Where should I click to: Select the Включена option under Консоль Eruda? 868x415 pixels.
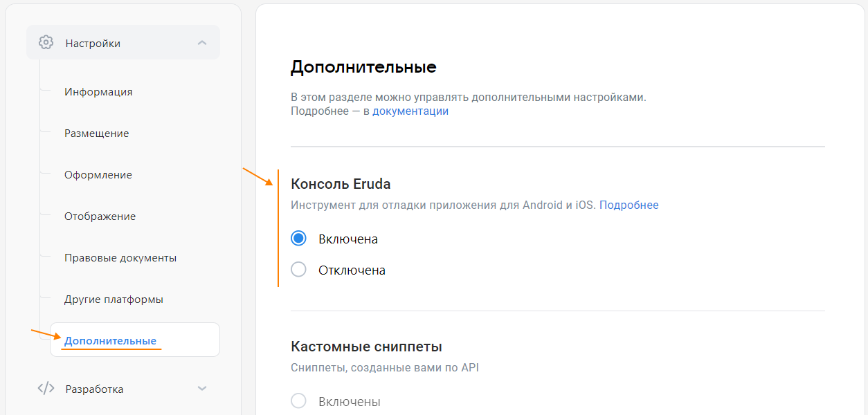[x=298, y=238]
